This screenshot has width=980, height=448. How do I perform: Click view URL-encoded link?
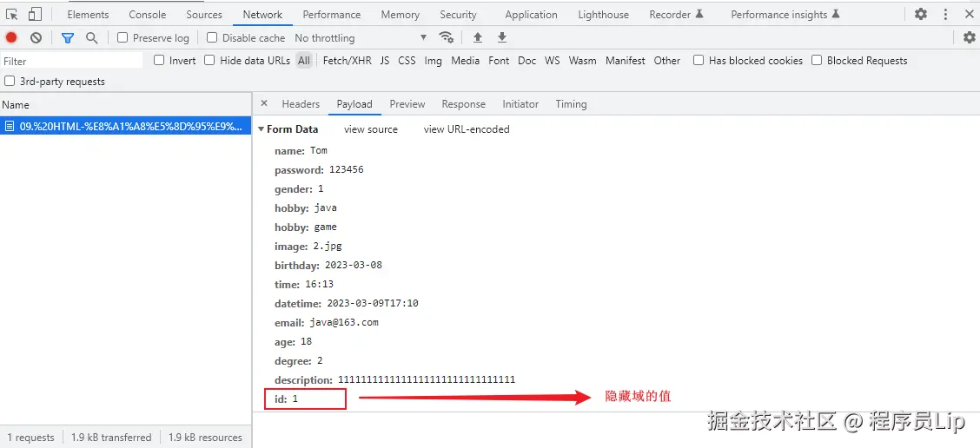click(467, 129)
